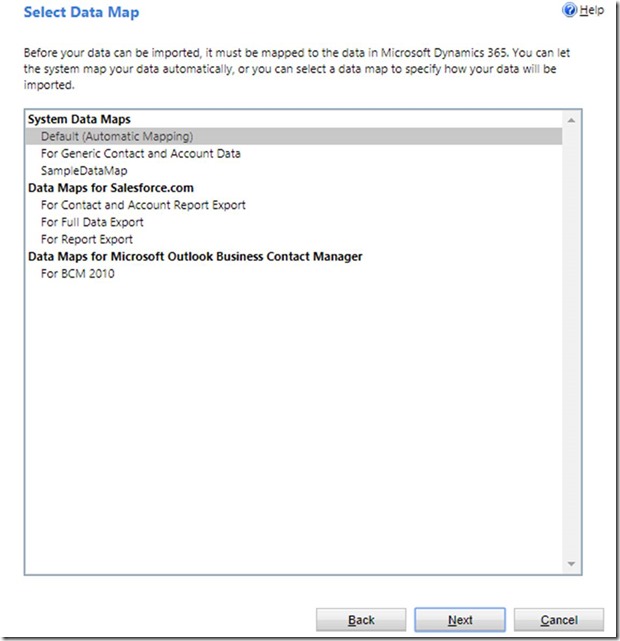
Task: Click the list scrollbar down arrow
Action: pos(571,565)
